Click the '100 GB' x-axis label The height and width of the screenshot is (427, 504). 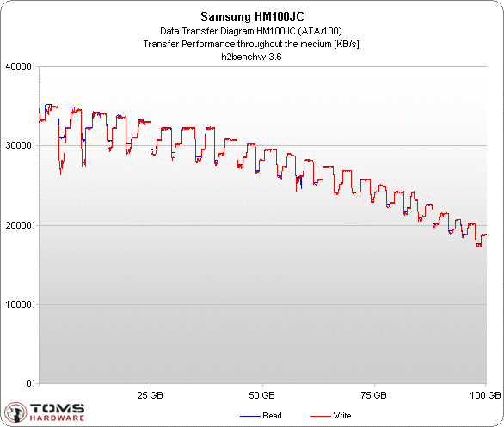point(485,395)
